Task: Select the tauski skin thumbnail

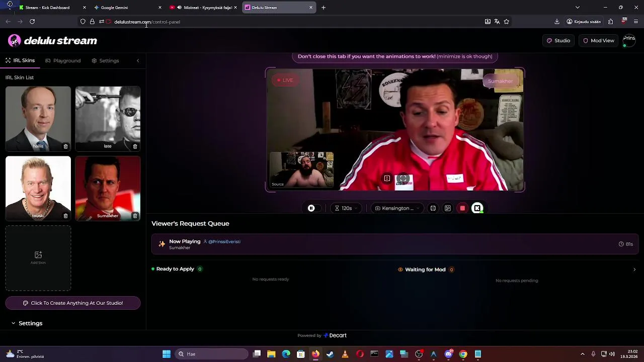Action: [38, 189]
